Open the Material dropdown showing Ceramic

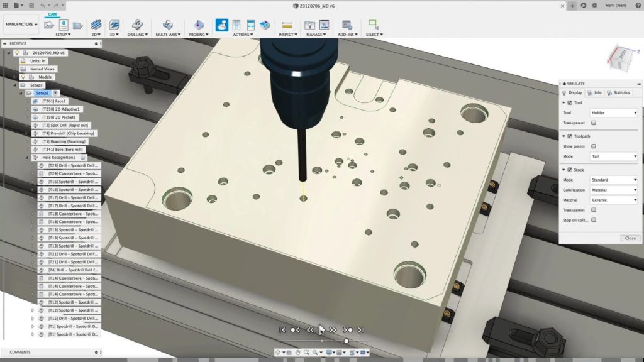[614, 200]
